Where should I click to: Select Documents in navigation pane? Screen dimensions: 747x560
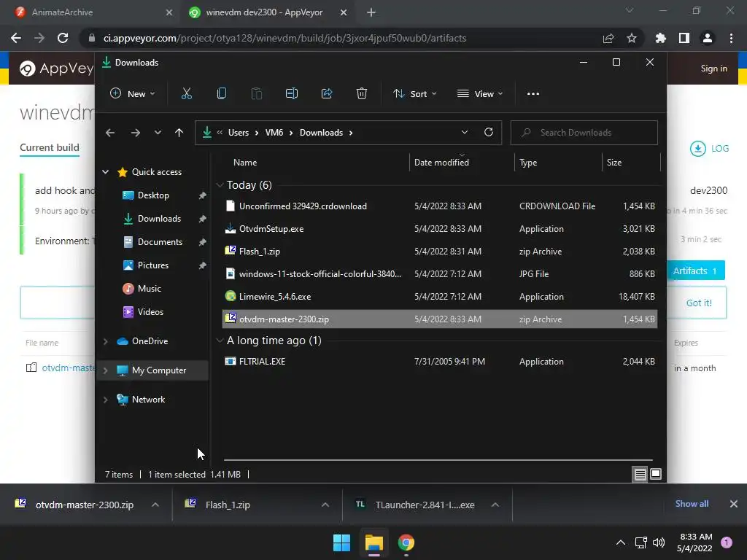pos(153,242)
